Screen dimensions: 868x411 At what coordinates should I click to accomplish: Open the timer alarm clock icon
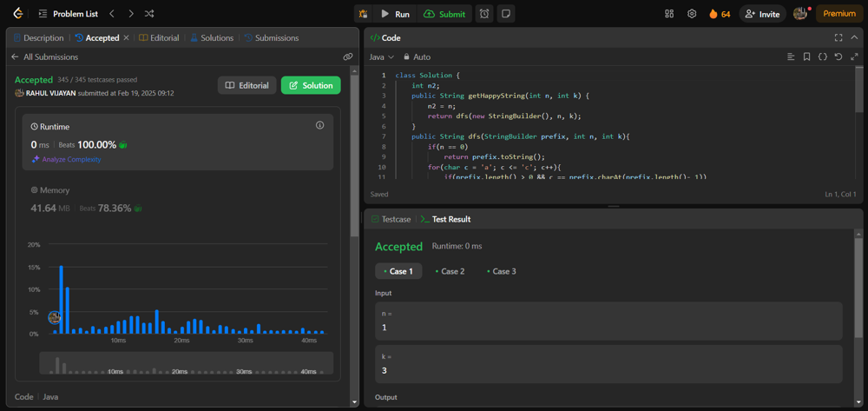coord(484,14)
